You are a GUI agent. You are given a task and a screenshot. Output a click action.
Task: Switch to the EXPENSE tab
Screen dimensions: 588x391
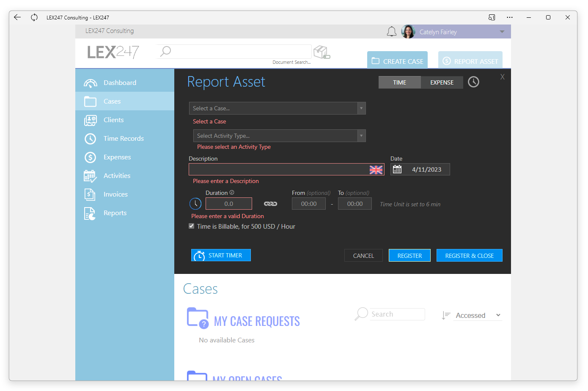coord(442,82)
